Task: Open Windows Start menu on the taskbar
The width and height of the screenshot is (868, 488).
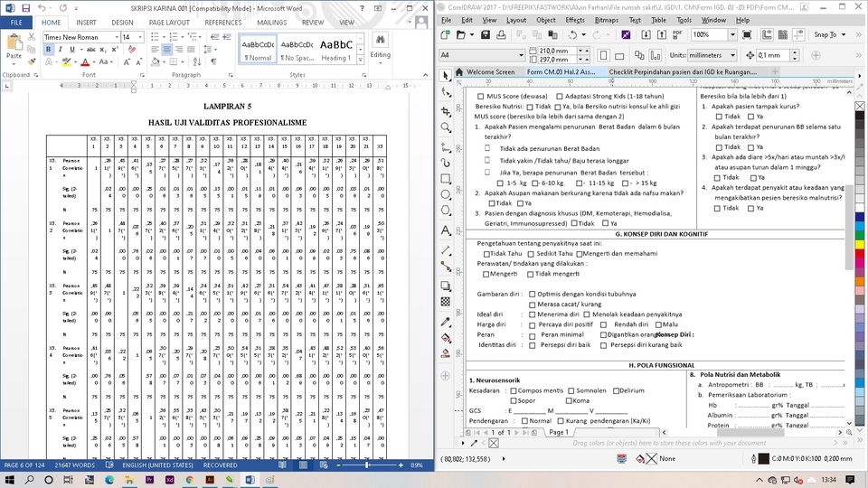Action: click(x=10, y=480)
